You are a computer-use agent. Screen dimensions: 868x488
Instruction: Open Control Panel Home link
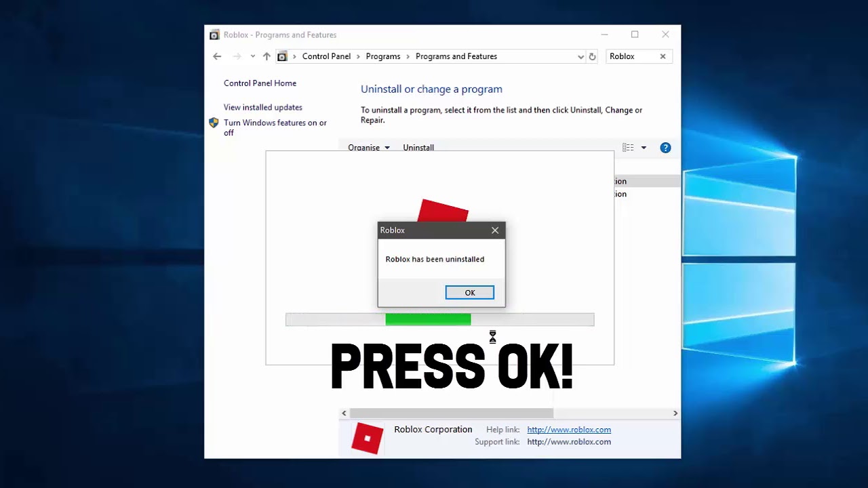tap(260, 83)
